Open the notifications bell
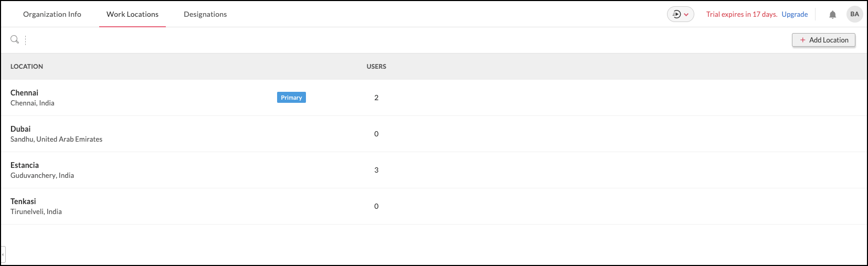Image resolution: width=868 pixels, height=266 pixels. pyautogui.click(x=832, y=15)
